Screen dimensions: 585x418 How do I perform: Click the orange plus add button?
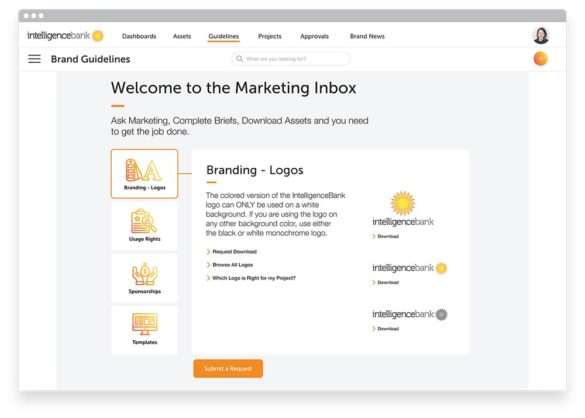click(x=540, y=59)
